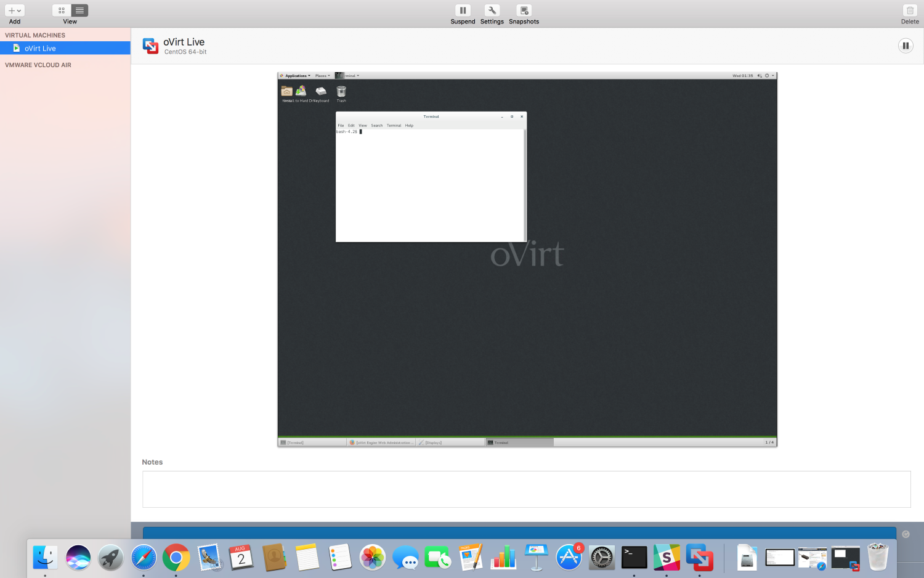Launch Siri from the Dock
Image resolution: width=924 pixels, height=578 pixels.
(78, 558)
